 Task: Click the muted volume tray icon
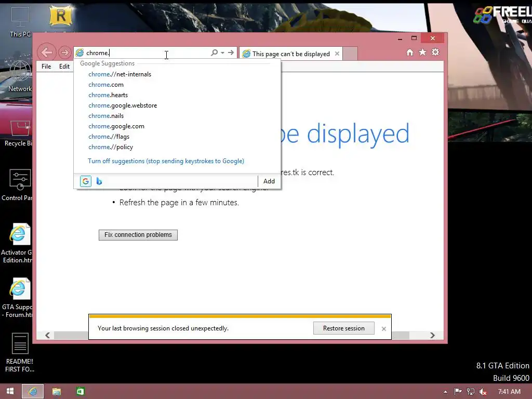coord(483,392)
